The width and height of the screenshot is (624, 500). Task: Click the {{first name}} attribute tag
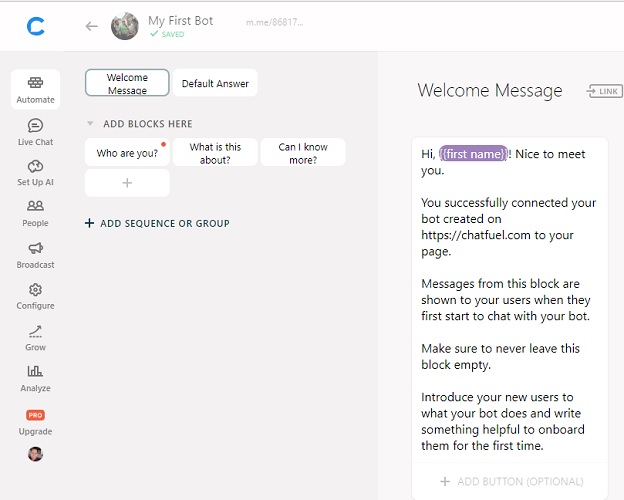pos(473,154)
